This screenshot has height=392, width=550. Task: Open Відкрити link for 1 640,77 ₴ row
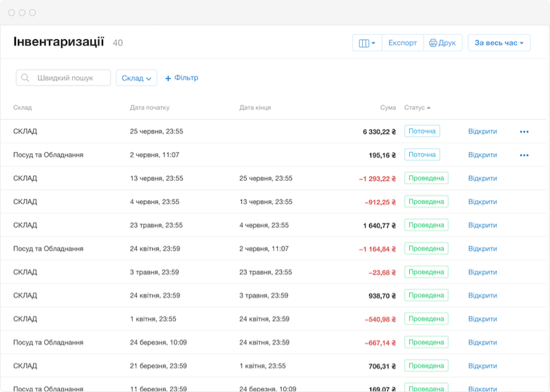[x=483, y=226]
